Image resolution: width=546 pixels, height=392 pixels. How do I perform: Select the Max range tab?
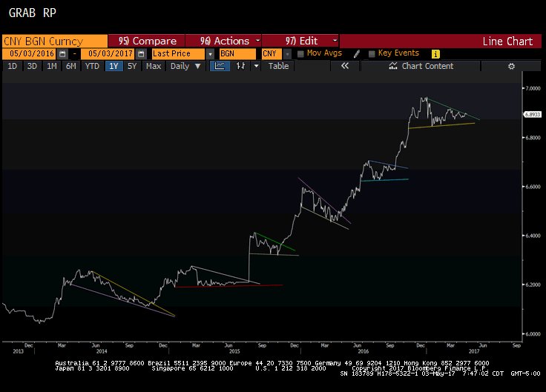154,66
